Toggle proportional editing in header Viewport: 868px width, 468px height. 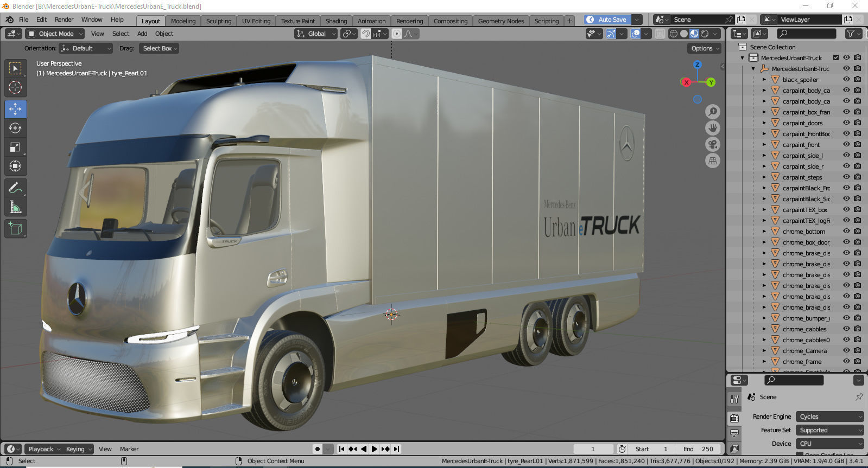(x=397, y=34)
